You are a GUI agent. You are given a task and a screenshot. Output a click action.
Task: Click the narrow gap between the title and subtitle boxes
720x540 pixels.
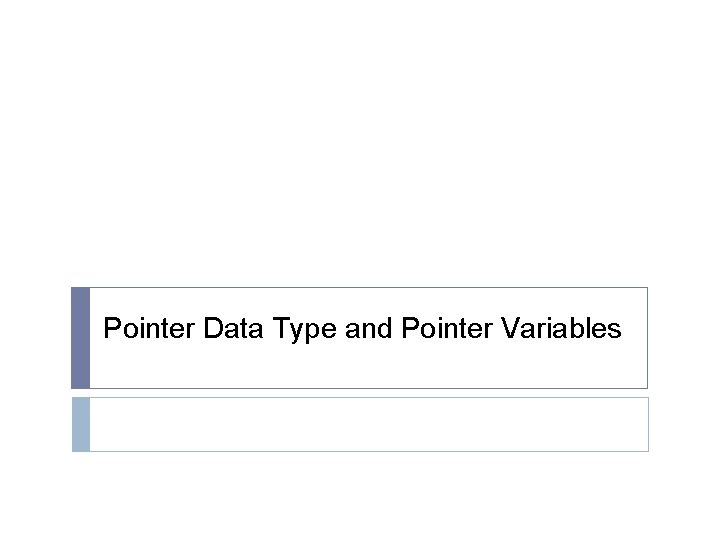pos(360,393)
